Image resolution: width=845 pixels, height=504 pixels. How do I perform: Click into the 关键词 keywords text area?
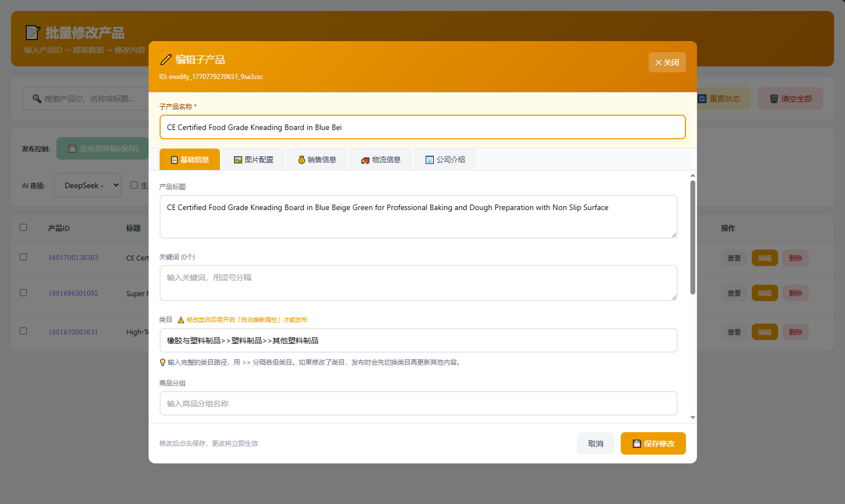click(418, 283)
